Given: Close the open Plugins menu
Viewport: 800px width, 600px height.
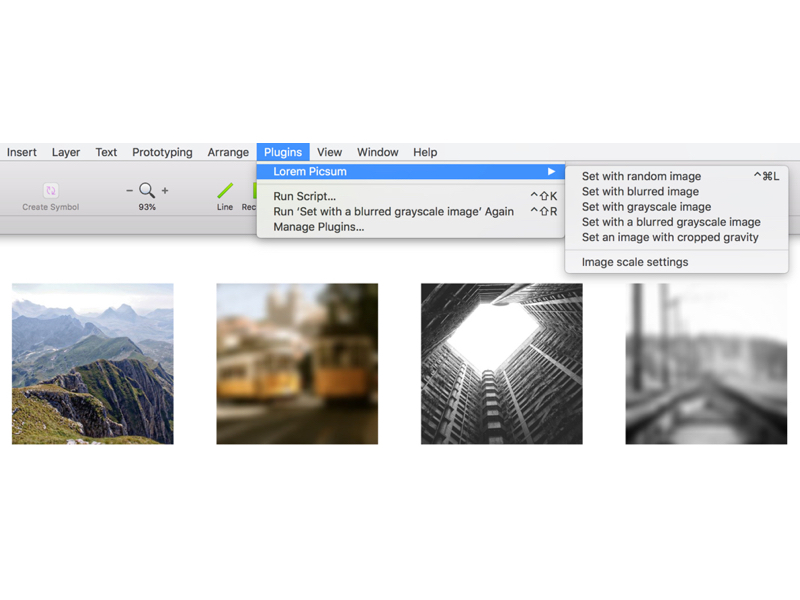Looking at the screenshot, I should pyautogui.click(x=283, y=152).
